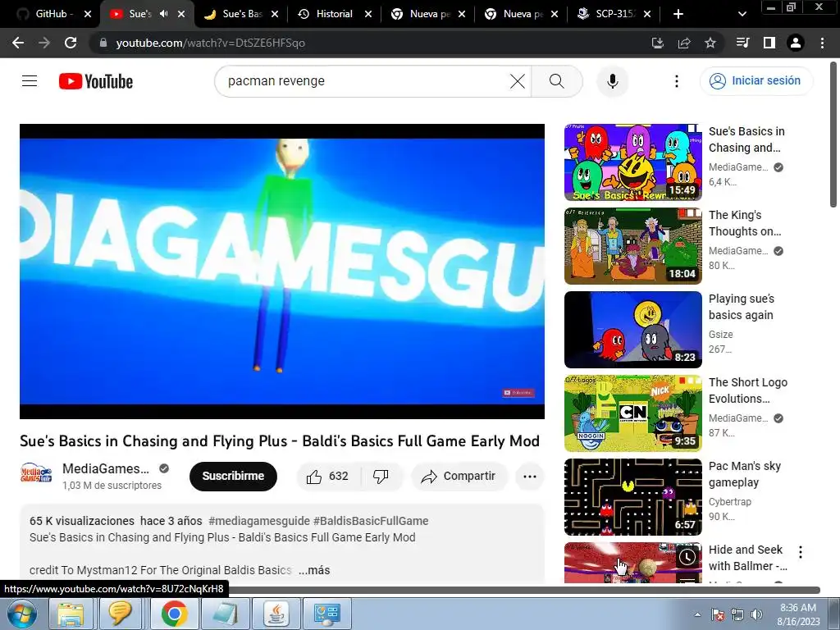Share the video via Compartir

(459, 477)
